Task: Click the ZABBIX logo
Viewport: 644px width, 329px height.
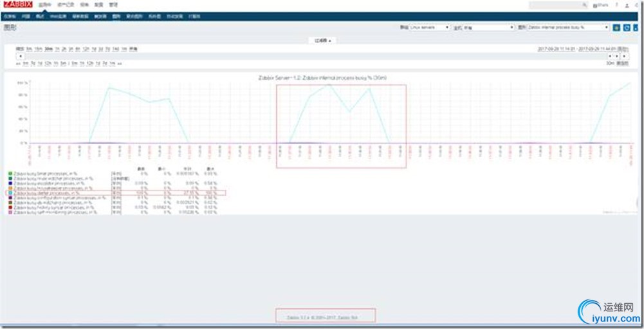Action: point(18,5)
